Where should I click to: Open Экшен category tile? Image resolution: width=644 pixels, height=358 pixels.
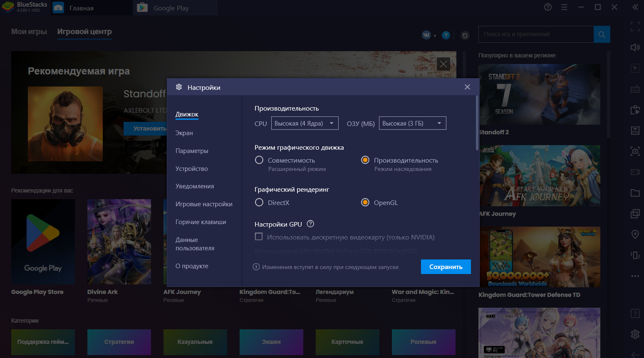[x=271, y=342]
